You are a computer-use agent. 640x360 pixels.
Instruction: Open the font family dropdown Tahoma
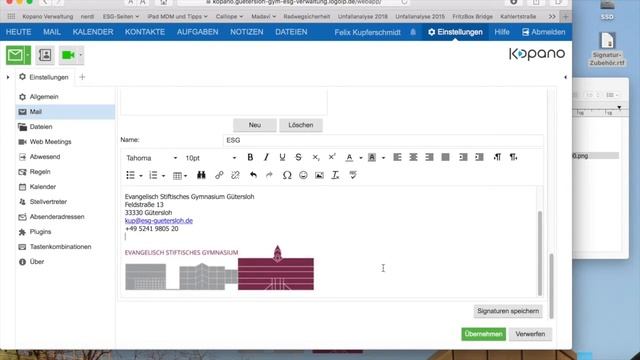151,158
